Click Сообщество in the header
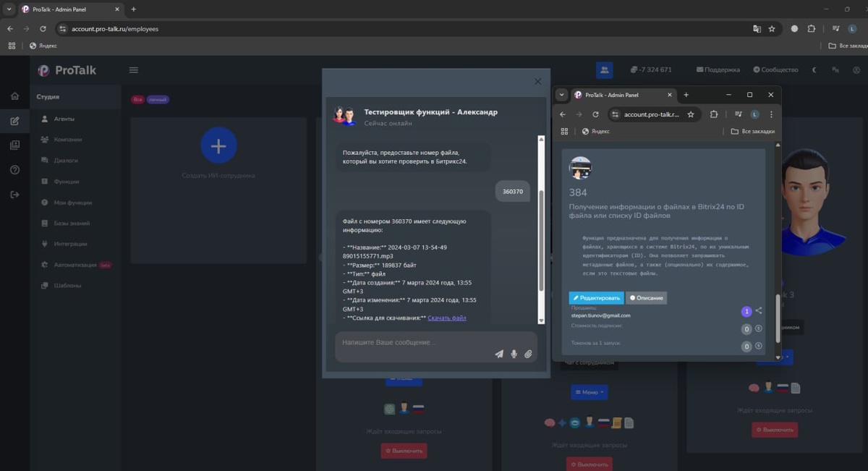The height and width of the screenshot is (471, 868). [x=775, y=70]
